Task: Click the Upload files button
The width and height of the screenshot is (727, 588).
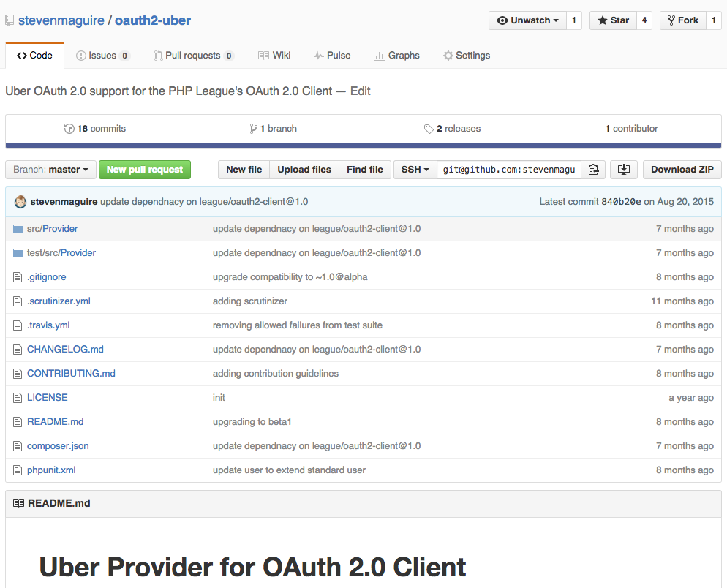Action: point(304,170)
